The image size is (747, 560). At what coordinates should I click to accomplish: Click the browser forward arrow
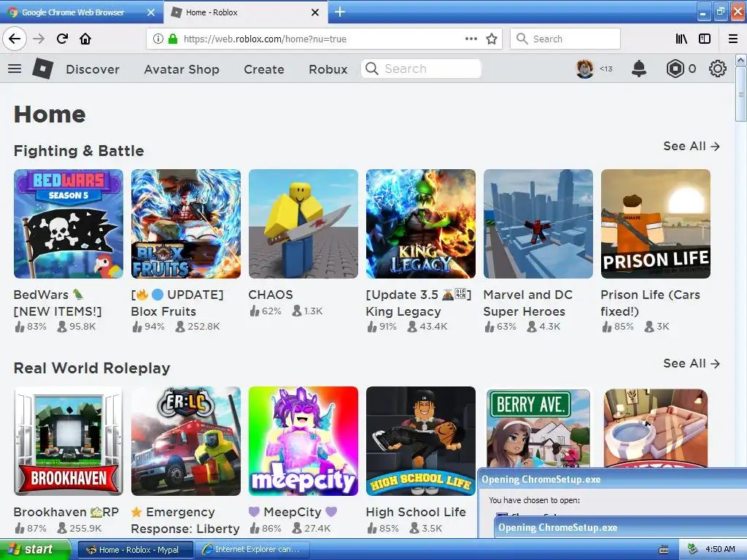tap(39, 39)
